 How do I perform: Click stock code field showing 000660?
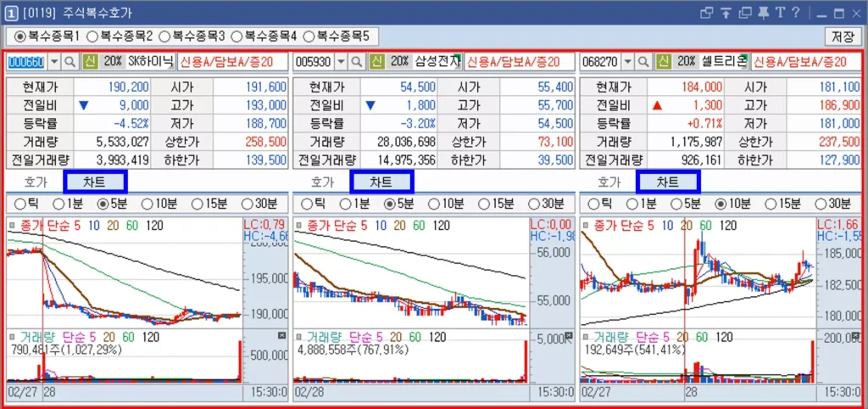tap(26, 61)
